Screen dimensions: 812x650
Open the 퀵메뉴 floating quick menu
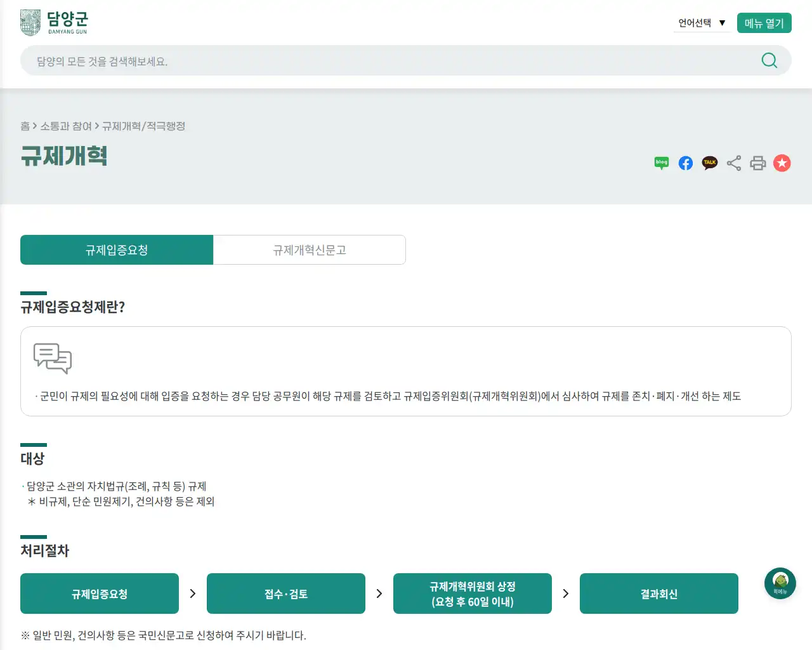(780, 583)
